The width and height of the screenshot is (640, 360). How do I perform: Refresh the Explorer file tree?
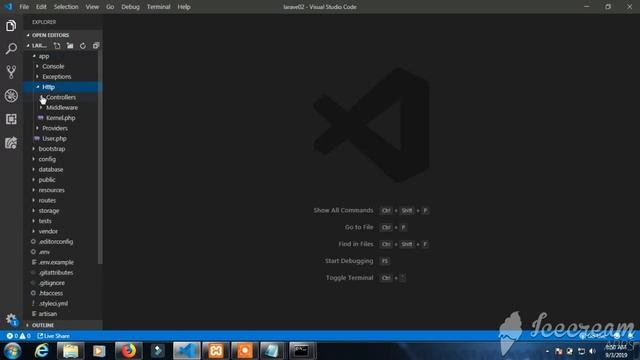[x=83, y=46]
